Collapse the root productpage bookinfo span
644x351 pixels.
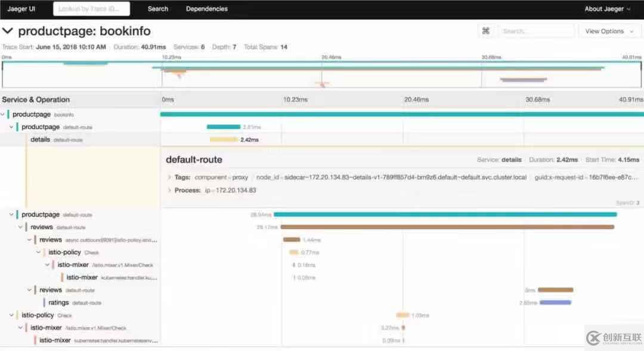(x=3, y=114)
